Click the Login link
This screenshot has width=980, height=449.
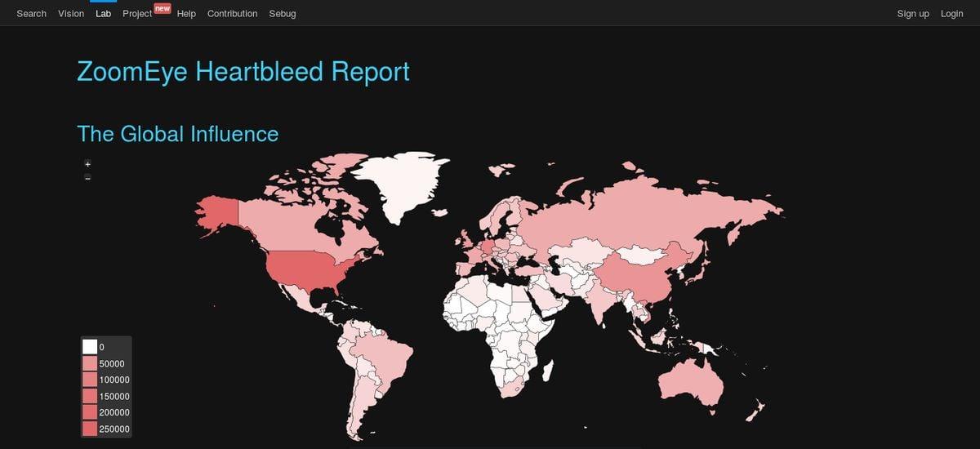[x=951, y=14]
